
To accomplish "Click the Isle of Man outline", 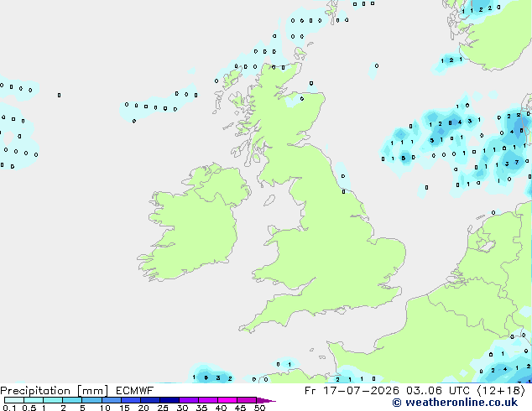I will click(269, 200).
